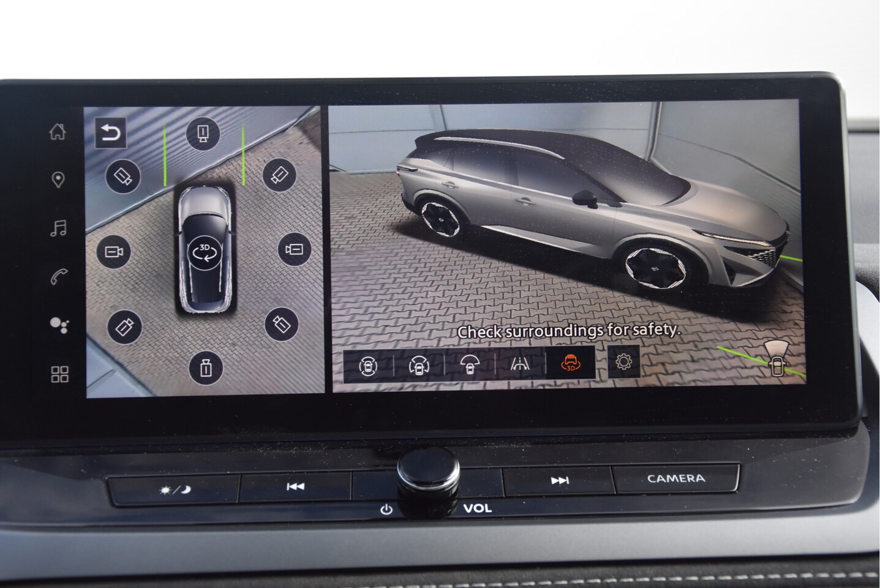Open the Home screen from sidebar
This screenshot has width=880, height=588.
tap(58, 131)
